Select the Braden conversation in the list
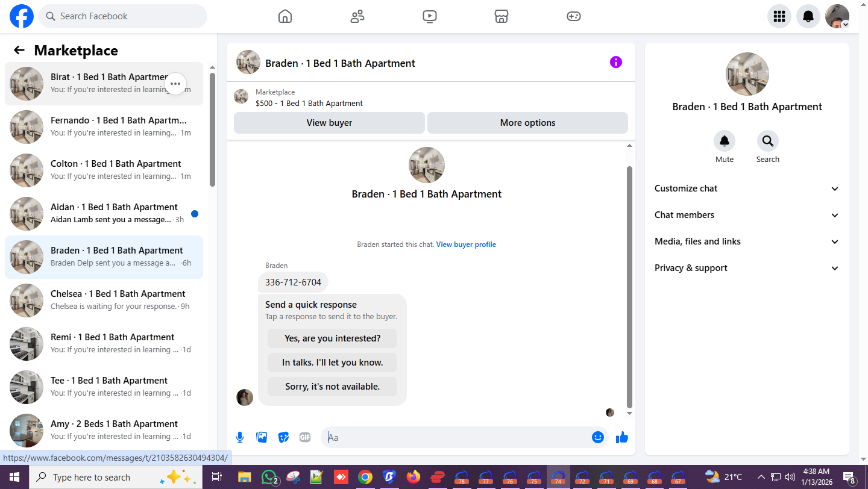 point(104,257)
